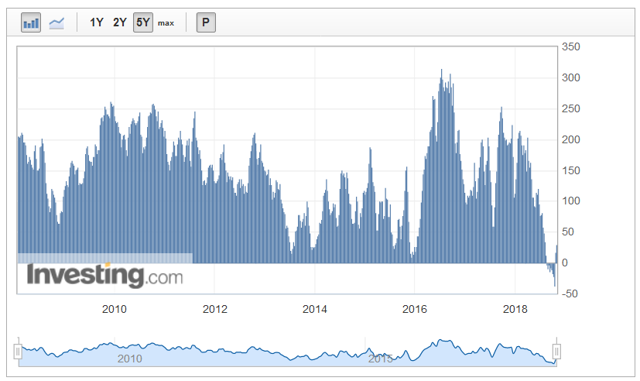Click the 300 y-axis value

[x=571, y=78]
